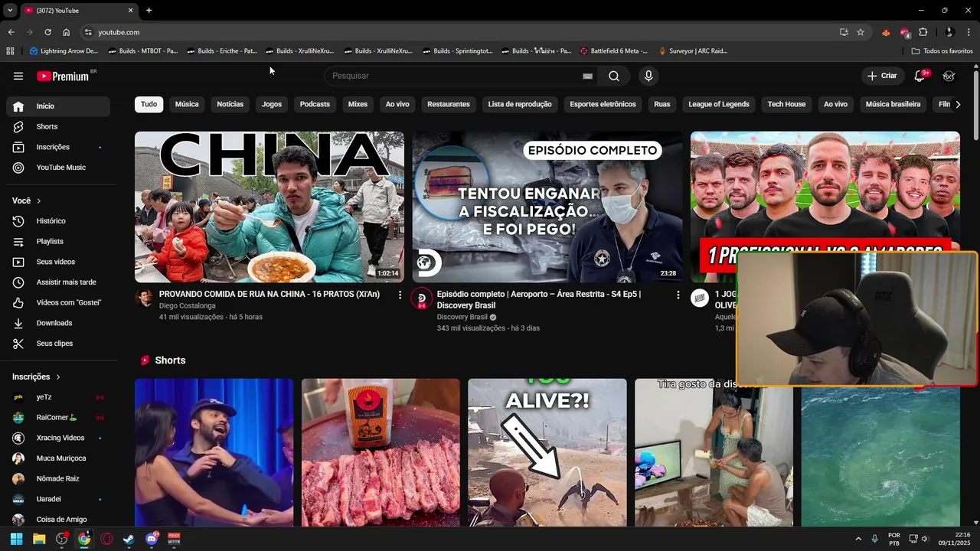The height and width of the screenshot is (551, 980).
Task: Open the grilled meat Shorts thumbnail
Action: [381, 452]
